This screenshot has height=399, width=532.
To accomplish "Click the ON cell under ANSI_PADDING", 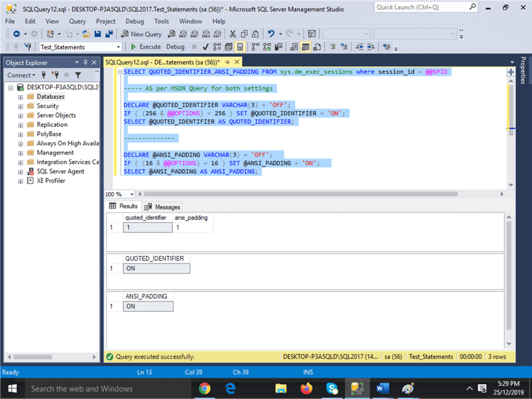I will tap(148, 306).
